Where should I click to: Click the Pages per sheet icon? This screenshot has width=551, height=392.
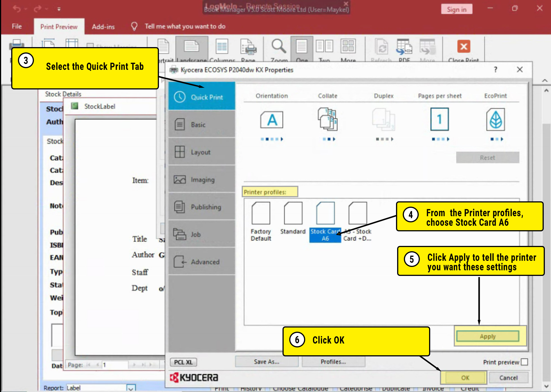pos(439,119)
